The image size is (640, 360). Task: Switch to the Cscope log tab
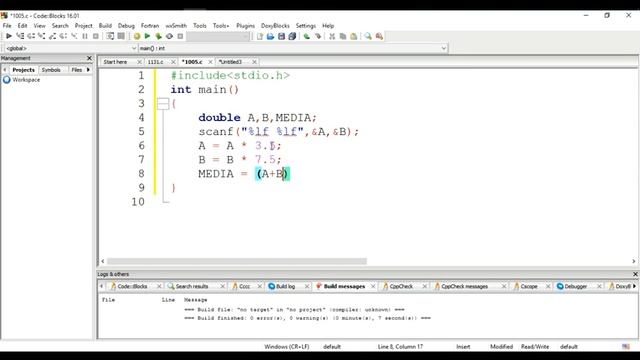(529, 287)
